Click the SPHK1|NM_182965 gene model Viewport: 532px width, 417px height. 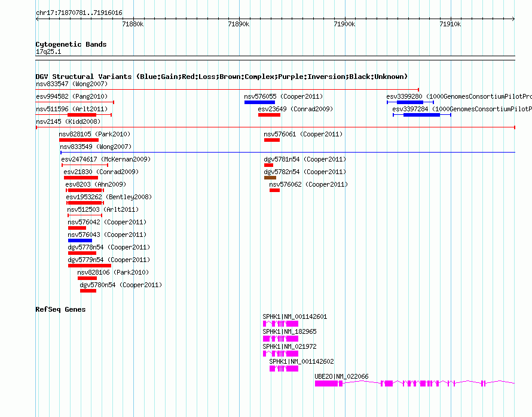(280, 339)
